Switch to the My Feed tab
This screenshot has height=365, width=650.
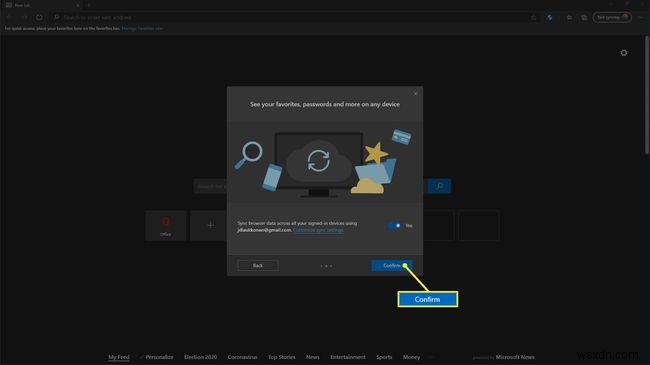click(x=119, y=357)
